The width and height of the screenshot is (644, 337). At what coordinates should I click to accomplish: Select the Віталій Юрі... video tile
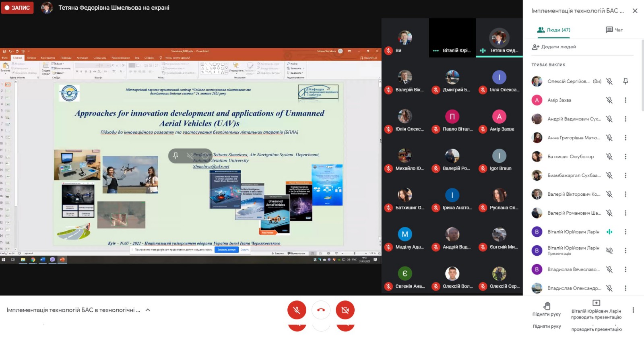(x=452, y=38)
